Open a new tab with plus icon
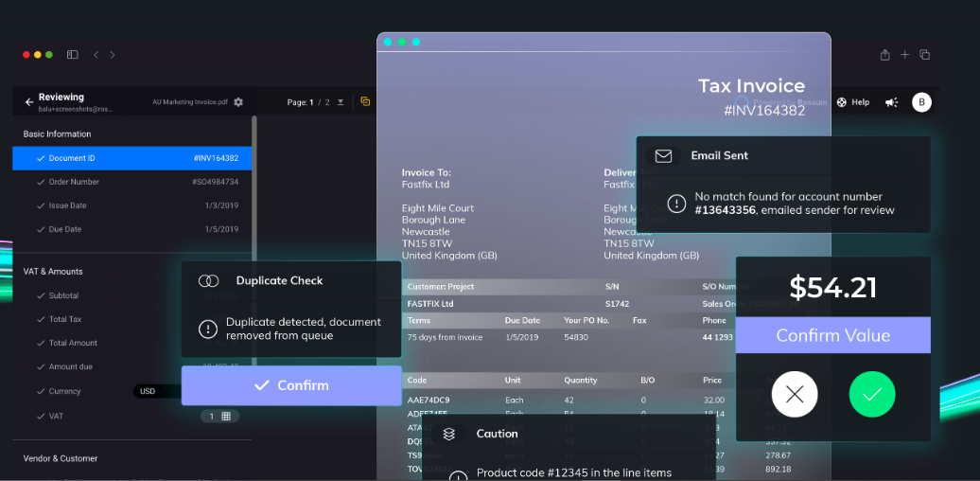This screenshot has width=980, height=481. 904,55
